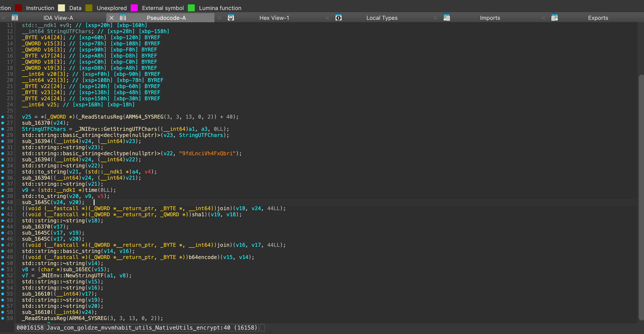Click the IDA View-A tab icon
Image resolution: width=644 pixels, height=334 pixels.
click(15, 18)
